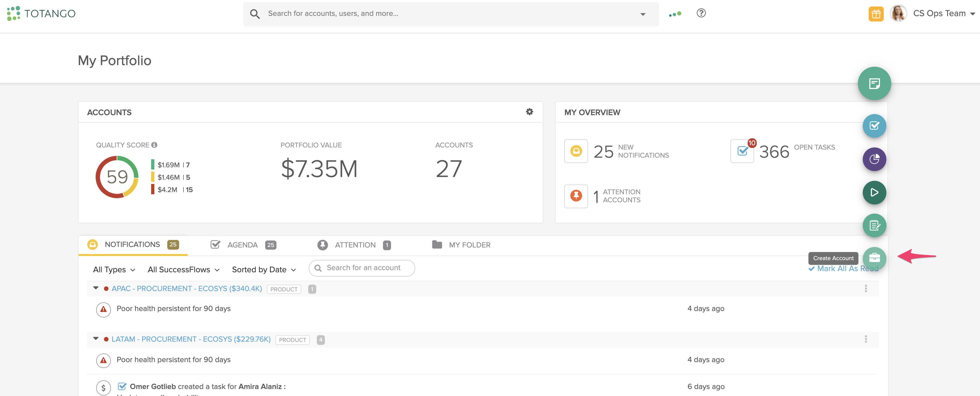Open the All SuccessFlows filter dropdown
Viewport: 980px width, 396px height.
tap(183, 269)
